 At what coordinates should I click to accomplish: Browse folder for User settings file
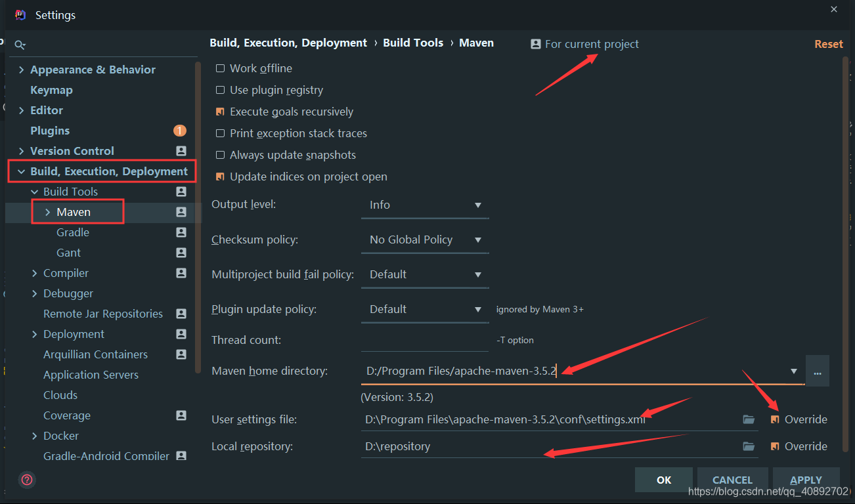749,419
